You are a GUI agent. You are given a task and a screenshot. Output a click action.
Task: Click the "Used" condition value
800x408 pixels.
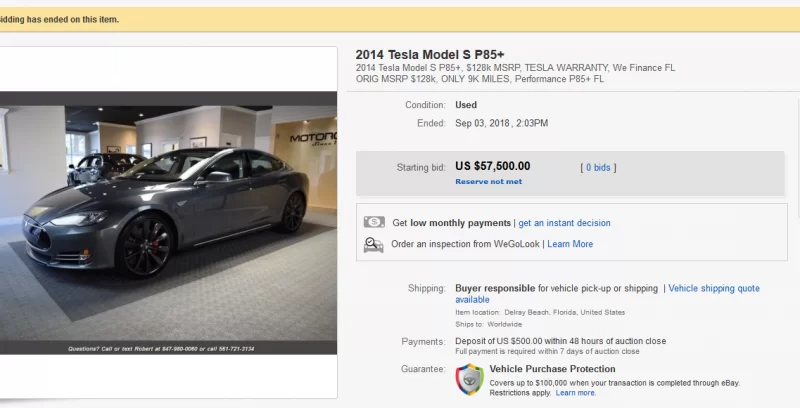466,104
